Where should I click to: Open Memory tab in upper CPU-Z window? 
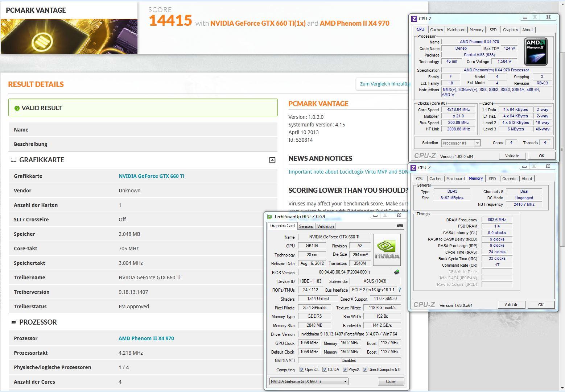click(477, 30)
